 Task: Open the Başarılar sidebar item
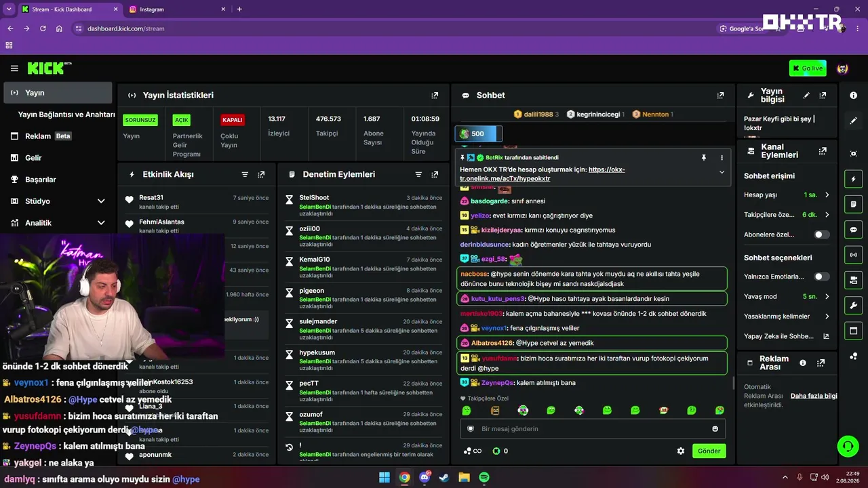[58, 180]
